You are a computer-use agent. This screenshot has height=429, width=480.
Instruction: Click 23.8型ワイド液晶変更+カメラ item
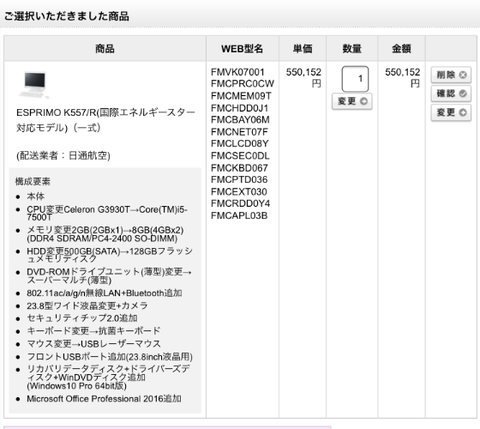pos(87,306)
